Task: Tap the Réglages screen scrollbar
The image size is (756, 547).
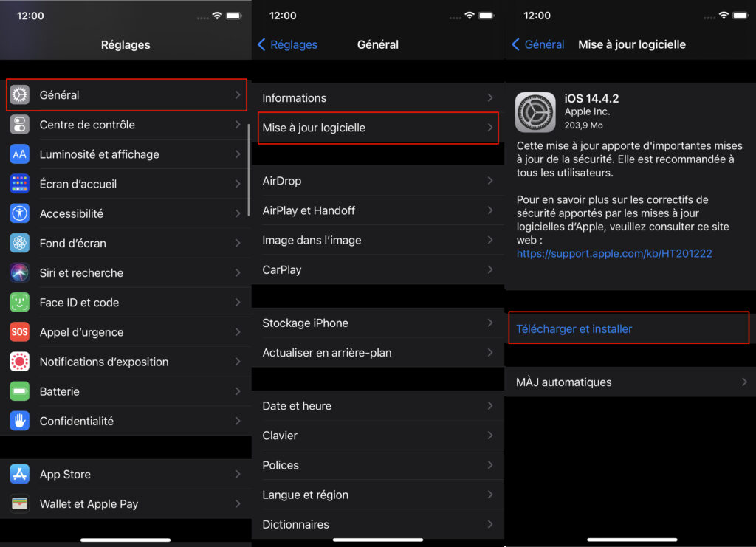Action: coord(249,170)
